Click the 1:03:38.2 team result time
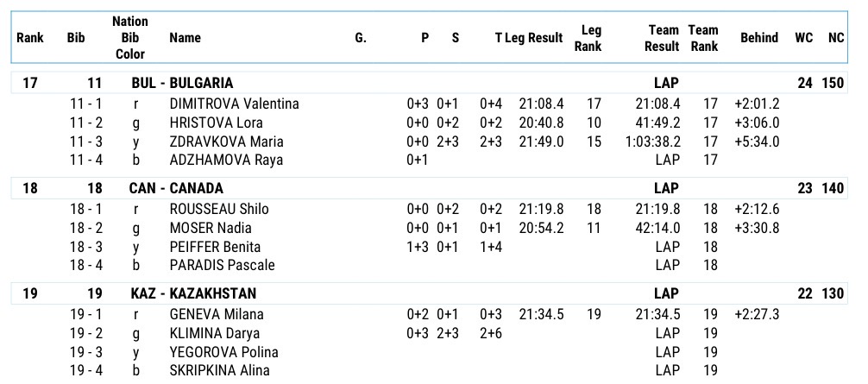The width and height of the screenshot is (868, 384). click(653, 142)
